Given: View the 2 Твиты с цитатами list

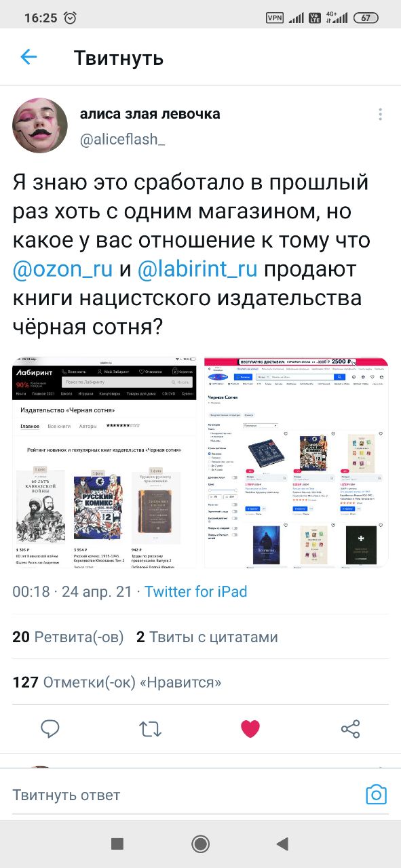Looking at the screenshot, I should pyautogui.click(x=207, y=637).
